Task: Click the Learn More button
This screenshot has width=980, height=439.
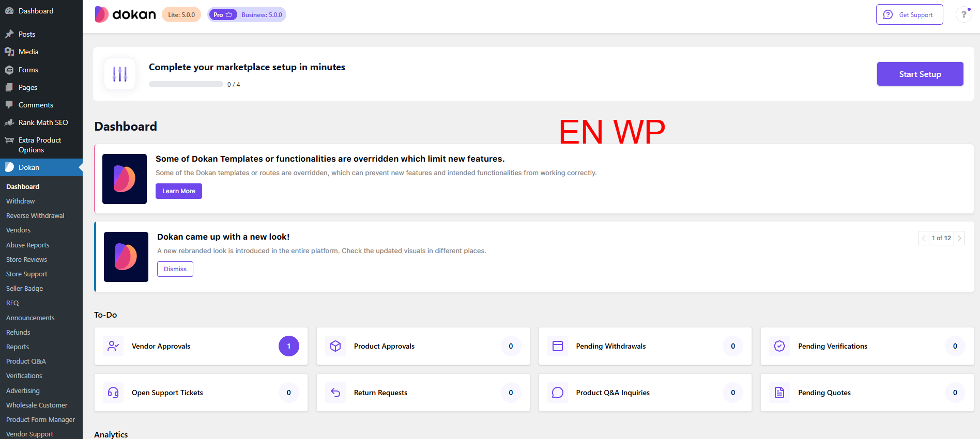Action: [x=179, y=191]
